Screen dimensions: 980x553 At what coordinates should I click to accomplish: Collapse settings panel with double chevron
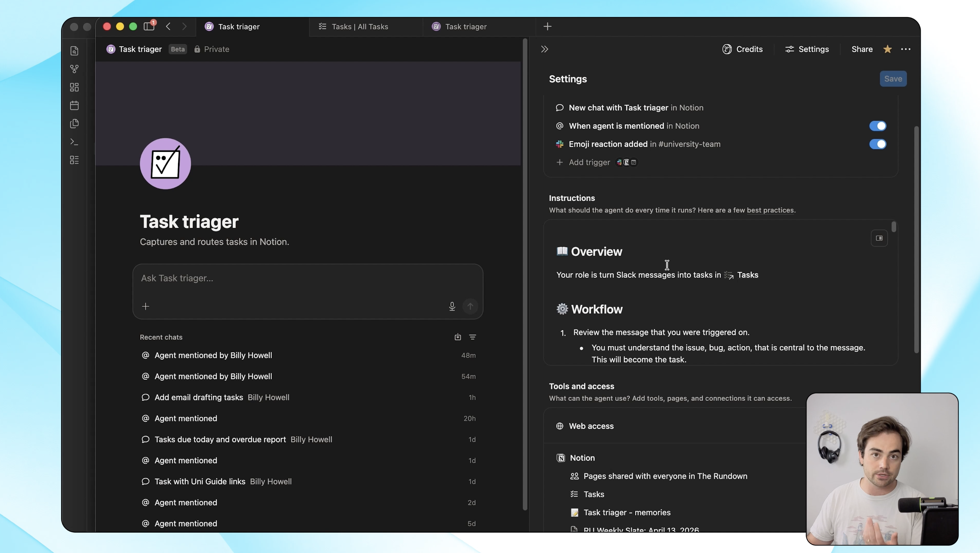coord(544,49)
